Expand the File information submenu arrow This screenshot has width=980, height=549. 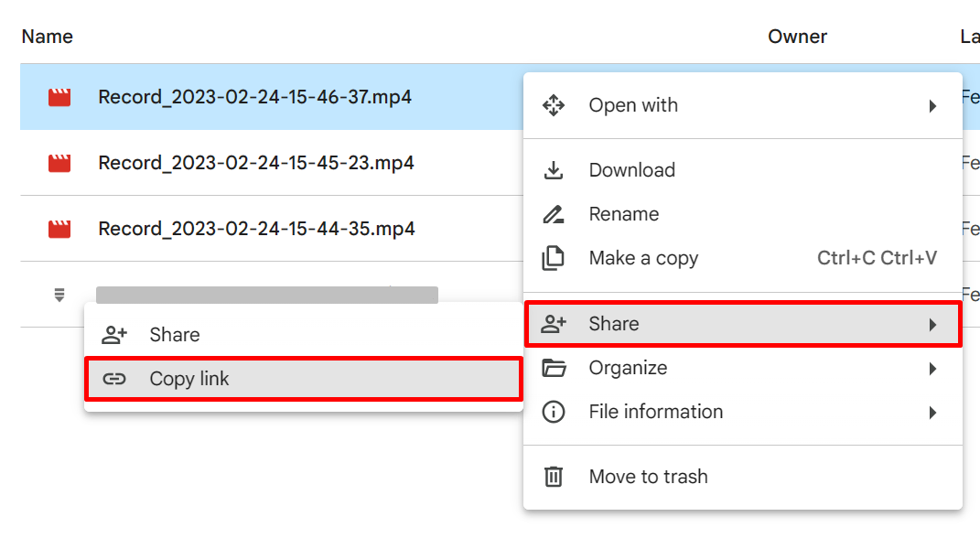click(x=934, y=412)
